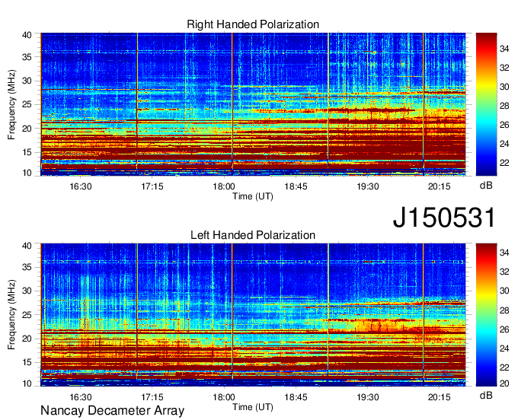Click the 10 MHz tick on top plot

[x=27, y=173]
